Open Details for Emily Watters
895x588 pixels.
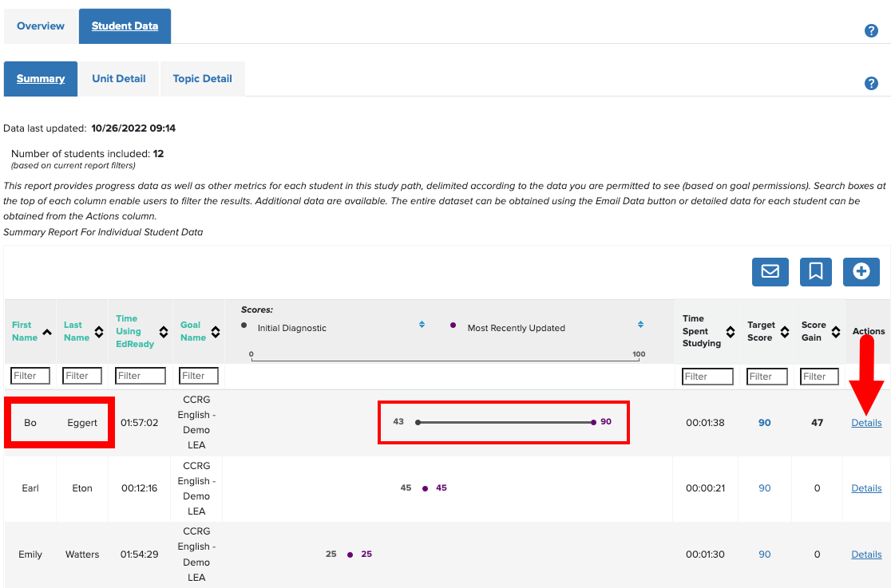866,554
